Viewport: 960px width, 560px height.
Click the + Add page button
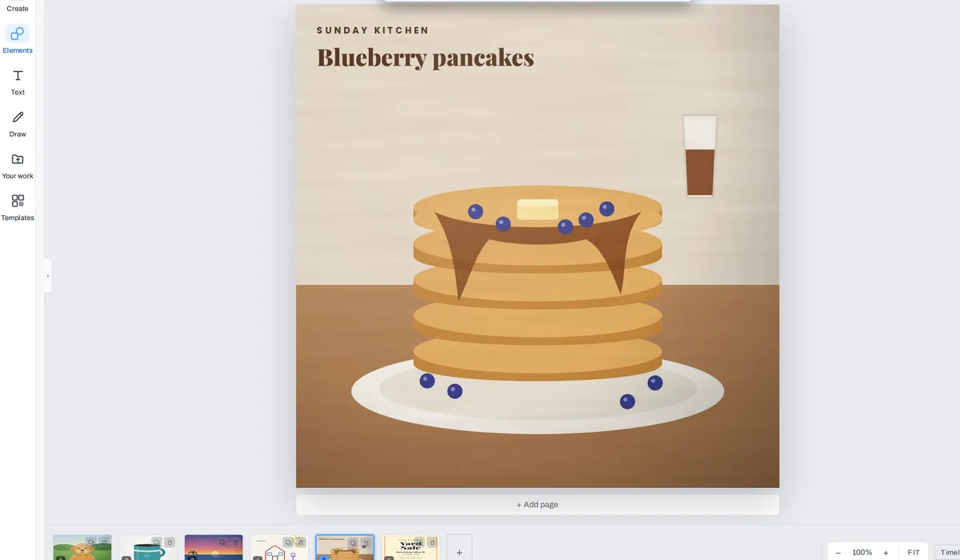point(538,505)
